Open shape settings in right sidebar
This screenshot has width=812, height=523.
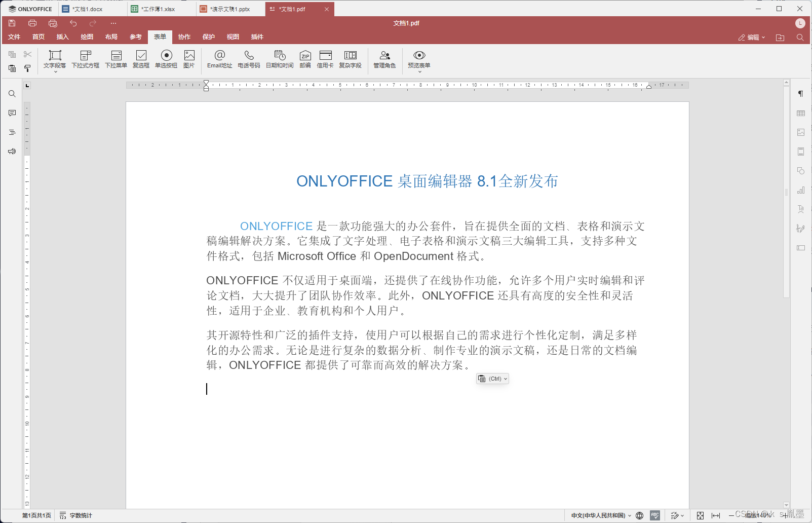point(801,171)
